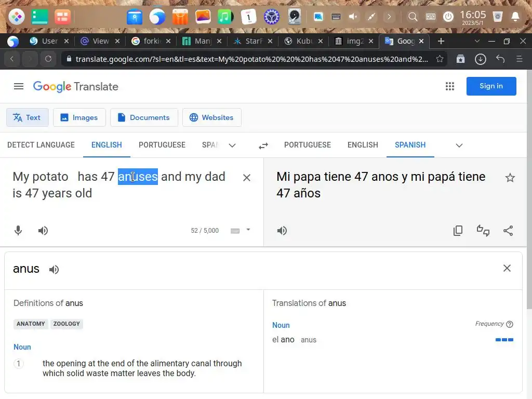Select the Text translation mode
This screenshot has height=399, width=532.
pos(27,117)
